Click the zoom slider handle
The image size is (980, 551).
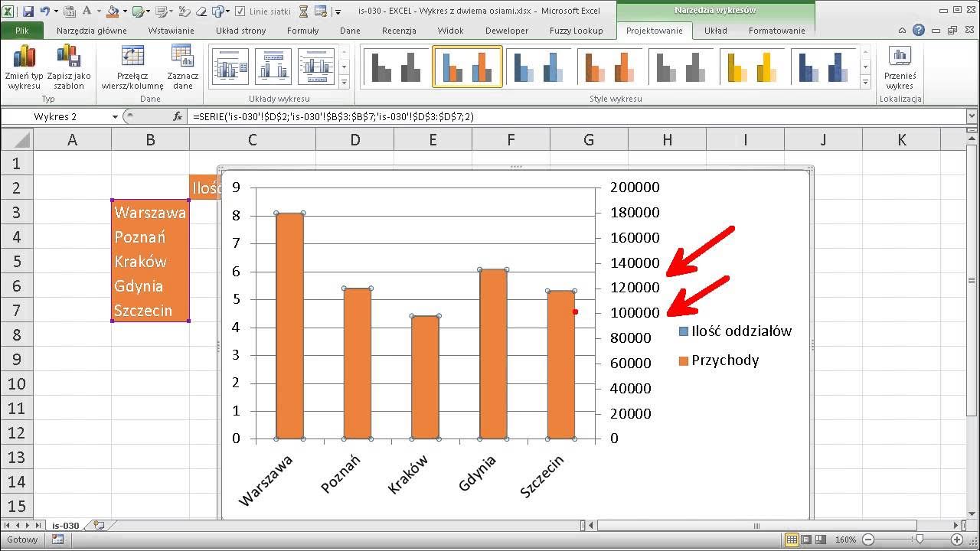coord(920,540)
